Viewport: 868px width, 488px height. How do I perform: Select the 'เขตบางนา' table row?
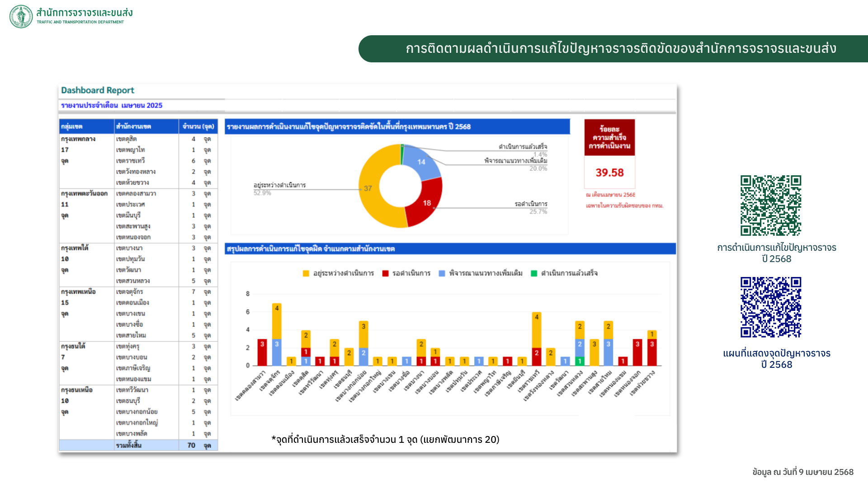(166, 248)
